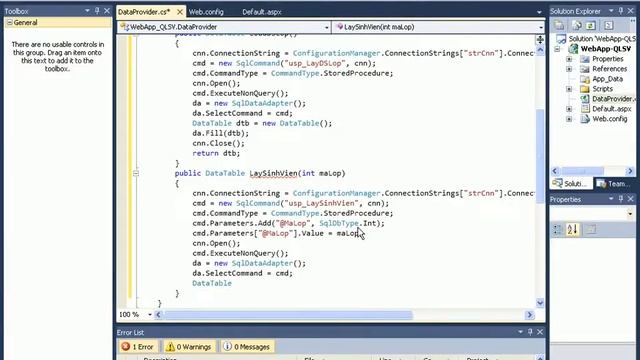Expand the Default.aspx node
The image size is (640, 360).
click(x=569, y=109)
